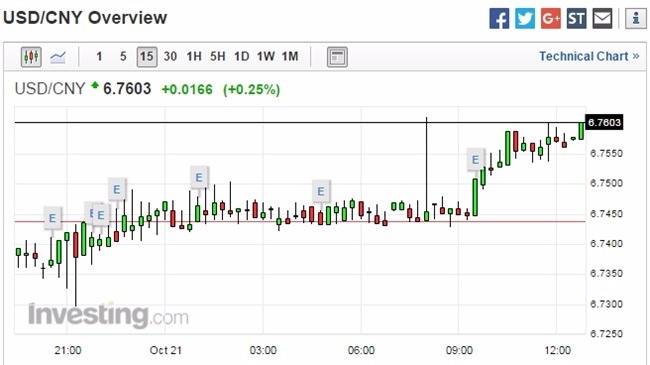Click the E event marker near 09:00
Viewport: 650px width, 365px height.
[475, 160]
